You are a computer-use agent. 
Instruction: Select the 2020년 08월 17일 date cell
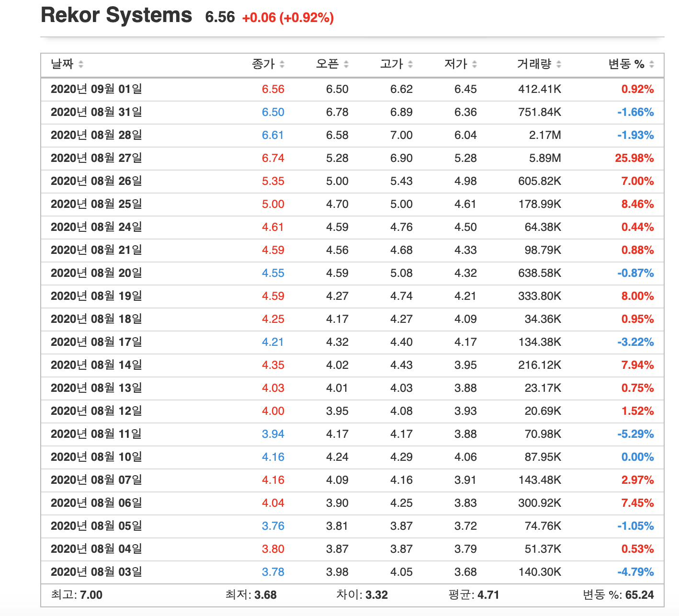click(96, 342)
